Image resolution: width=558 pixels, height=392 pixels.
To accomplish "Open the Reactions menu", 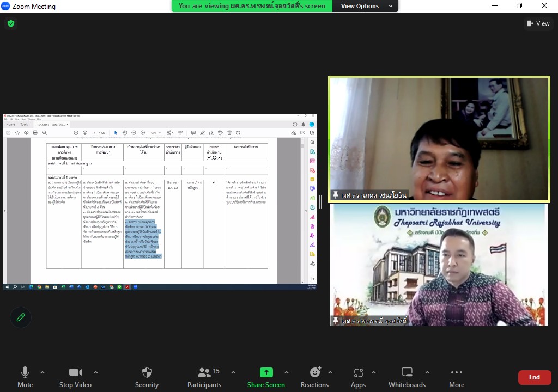I will tap(314, 377).
